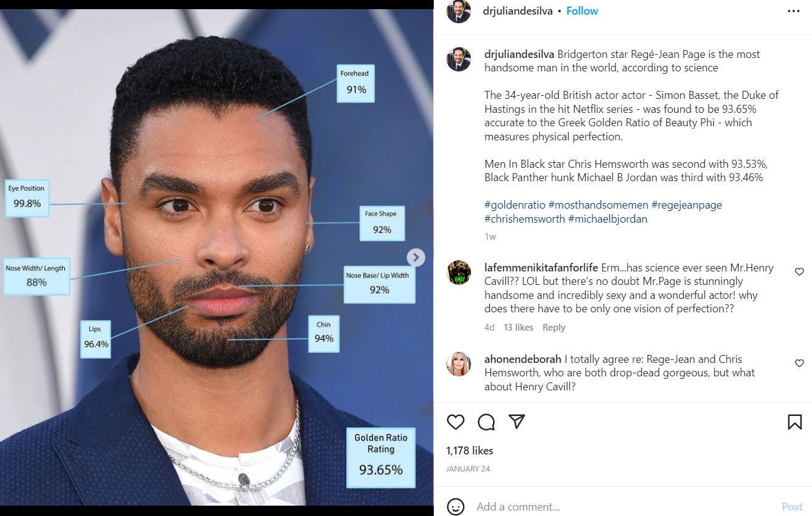Viewport: 812px width, 516px height.
Task: Open three-dot more options menu
Action: click(x=793, y=11)
